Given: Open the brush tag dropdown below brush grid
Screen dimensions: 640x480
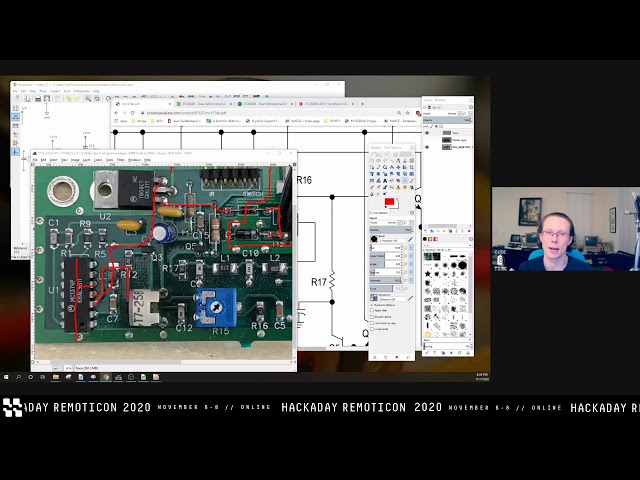Looking at the screenshot, I should point(447,340).
